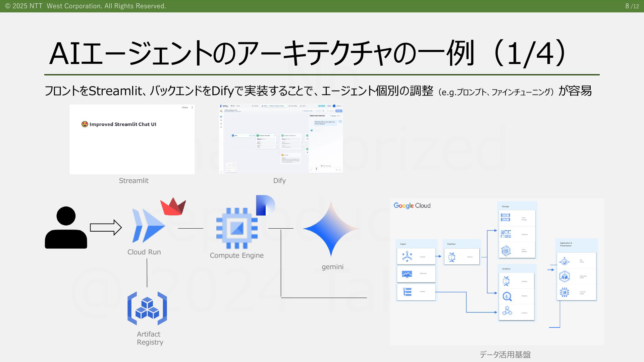Click the Datastore grid icon in the Storage group
The height and width of the screenshot is (362, 644).
(x=506, y=234)
